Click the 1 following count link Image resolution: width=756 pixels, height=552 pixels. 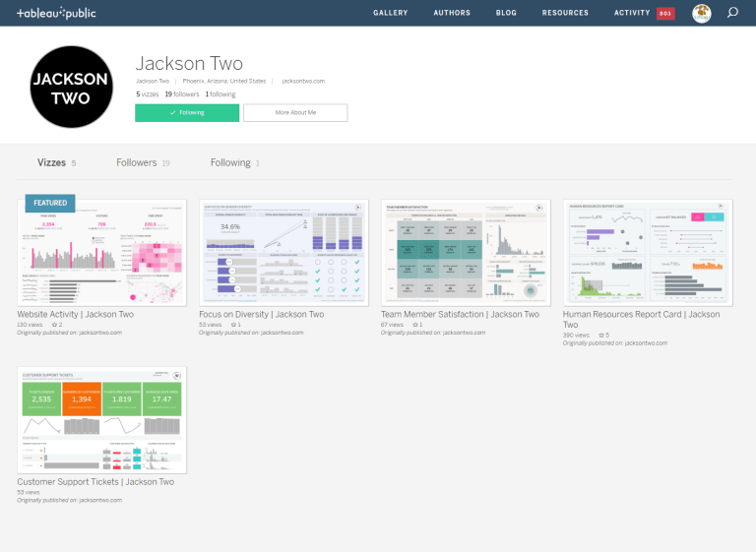point(220,94)
